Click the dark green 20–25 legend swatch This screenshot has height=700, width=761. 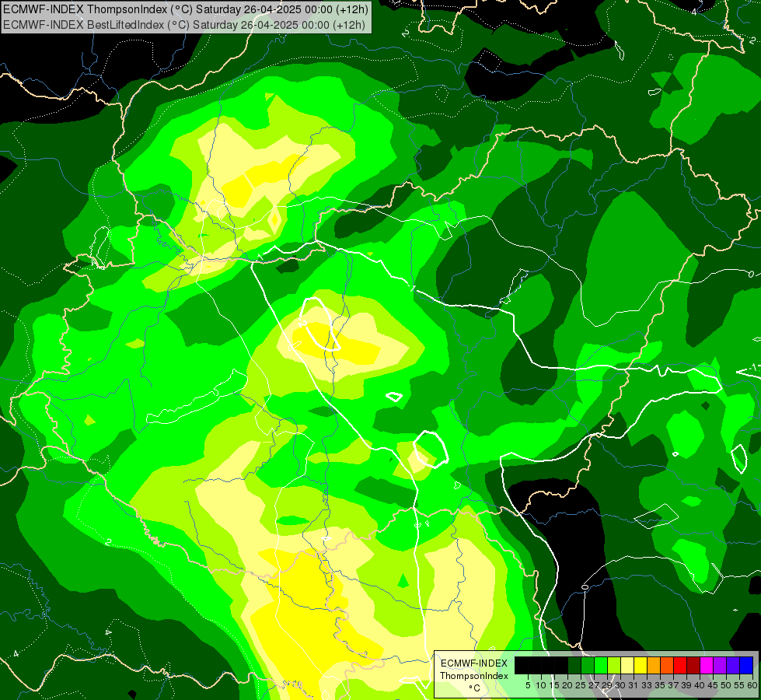click(574, 665)
